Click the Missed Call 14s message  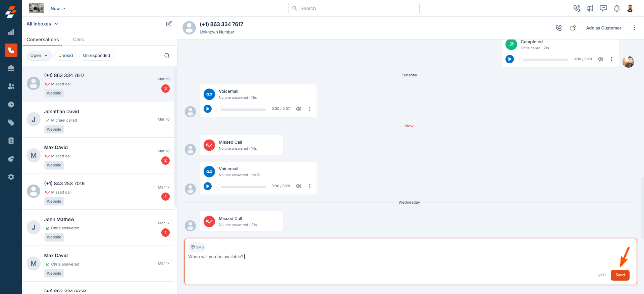241,145
